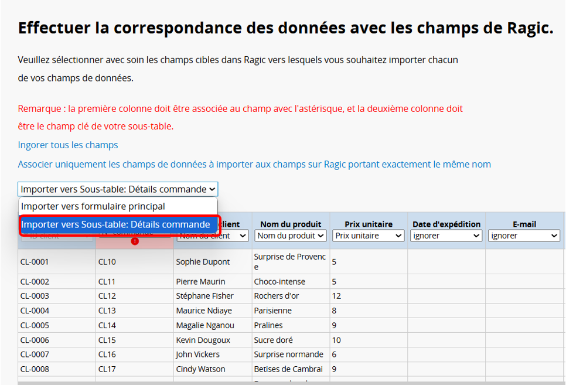Click the 'Ingorer tous les champs' link

(68, 145)
